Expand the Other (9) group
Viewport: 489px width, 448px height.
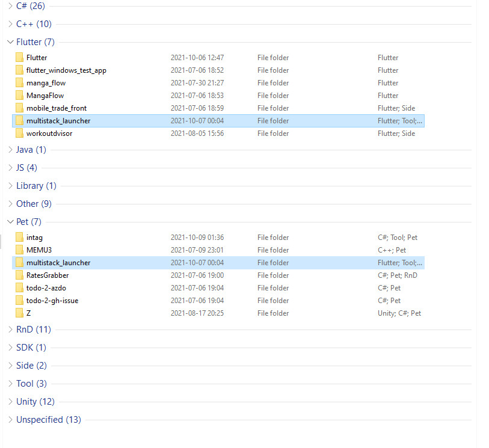pos(10,204)
